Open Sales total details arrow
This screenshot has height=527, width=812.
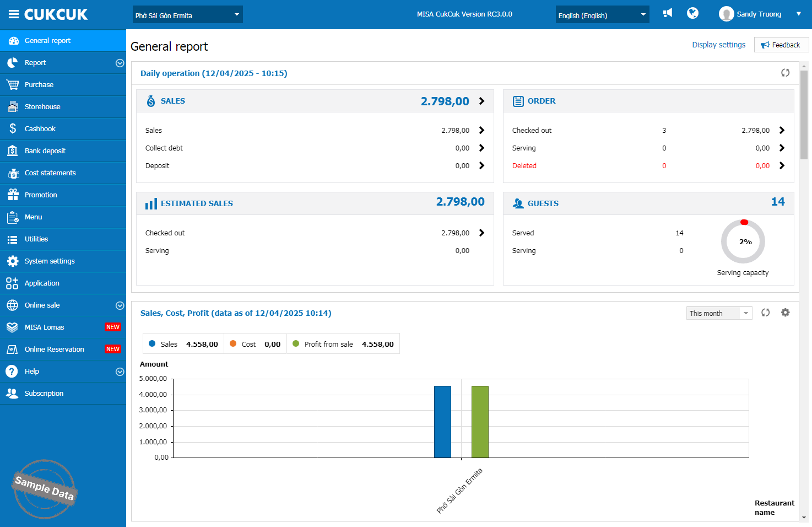(481, 101)
